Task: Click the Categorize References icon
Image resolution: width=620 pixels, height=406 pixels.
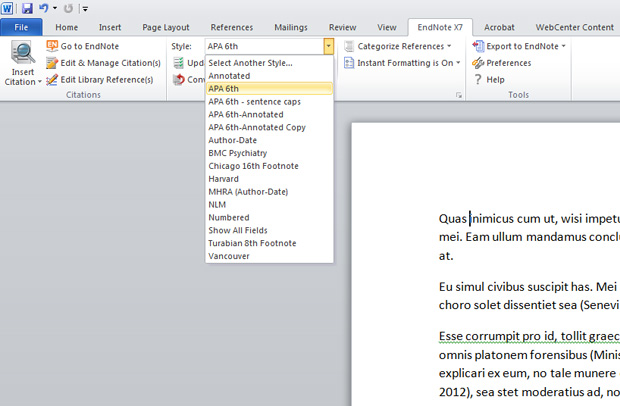Action: 349,46
